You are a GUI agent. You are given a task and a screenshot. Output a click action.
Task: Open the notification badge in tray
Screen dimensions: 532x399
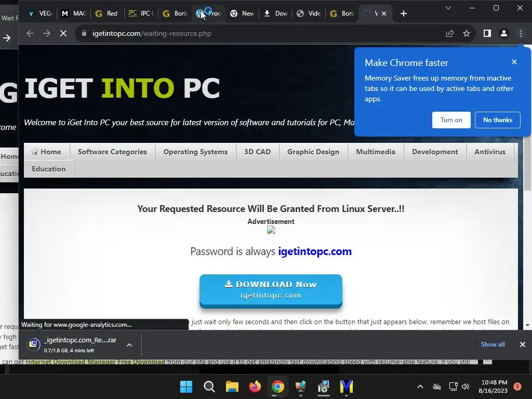click(x=517, y=387)
